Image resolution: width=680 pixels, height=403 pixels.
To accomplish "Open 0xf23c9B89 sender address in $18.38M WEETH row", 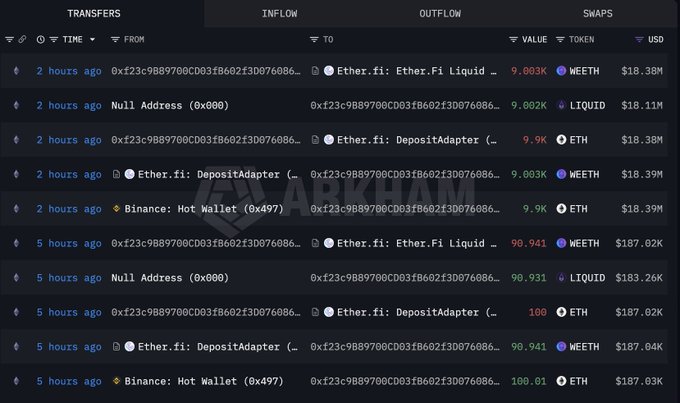I will coord(206,71).
